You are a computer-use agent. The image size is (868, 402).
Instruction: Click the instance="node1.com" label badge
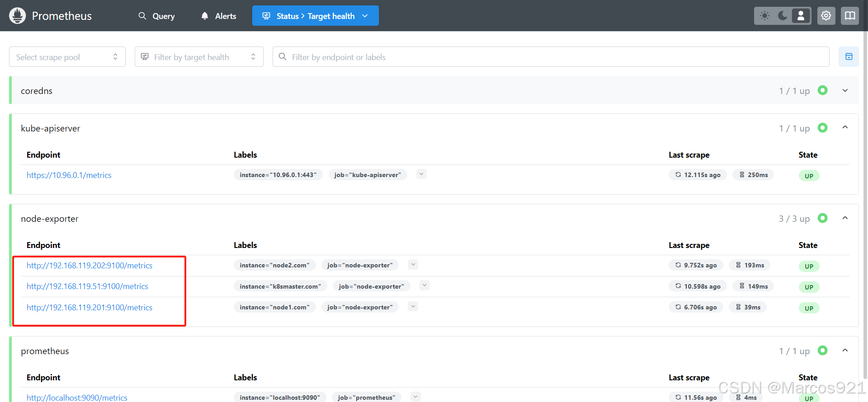(274, 307)
